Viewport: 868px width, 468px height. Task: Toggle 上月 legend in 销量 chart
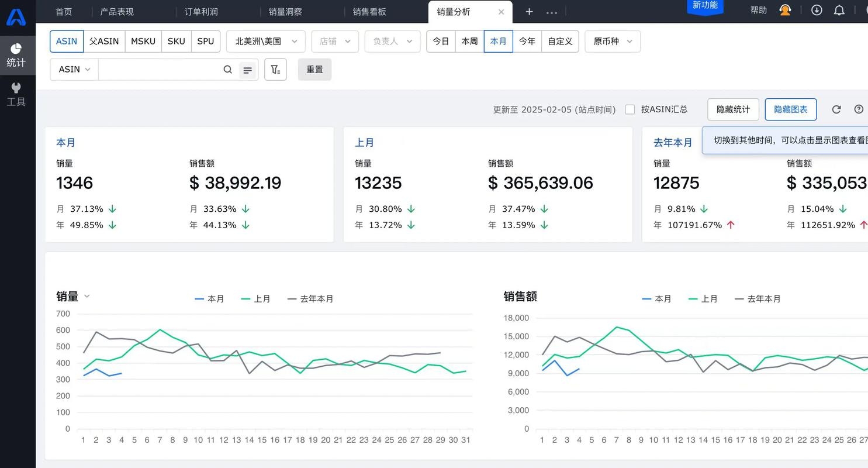pos(255,299)
